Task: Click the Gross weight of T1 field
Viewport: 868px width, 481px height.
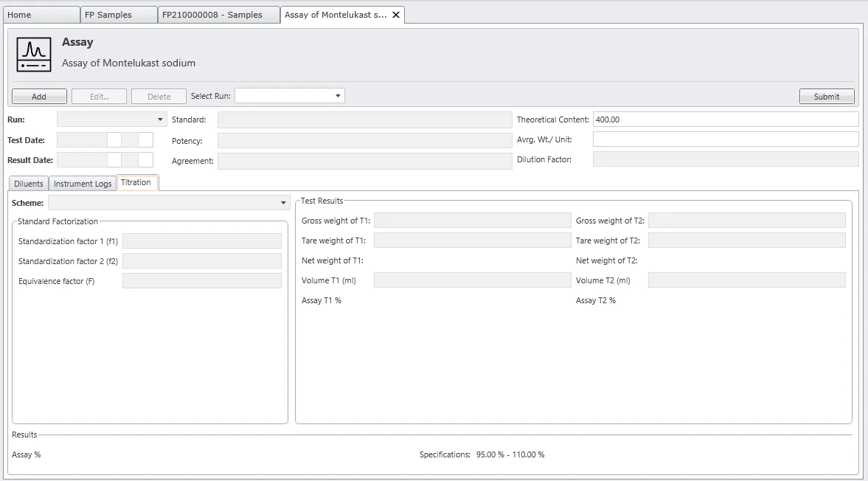Action: [x=472, y=221]
